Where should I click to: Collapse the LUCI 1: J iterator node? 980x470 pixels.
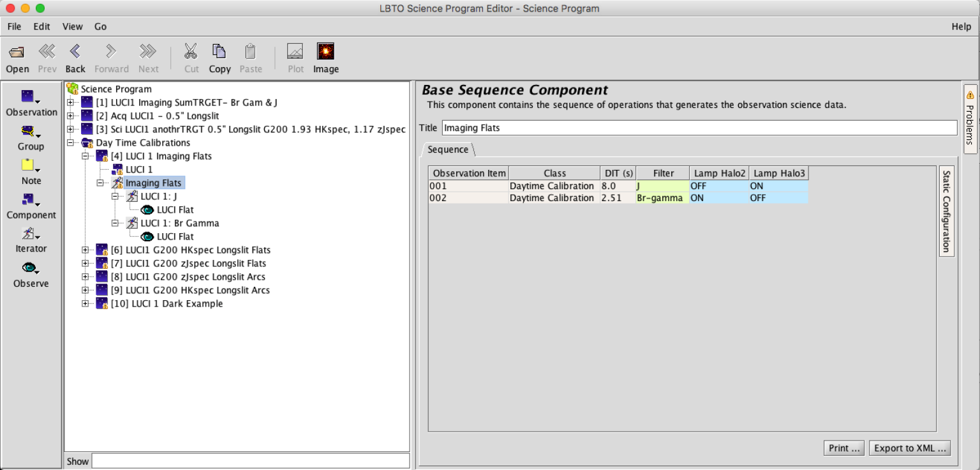click(115, 196)
